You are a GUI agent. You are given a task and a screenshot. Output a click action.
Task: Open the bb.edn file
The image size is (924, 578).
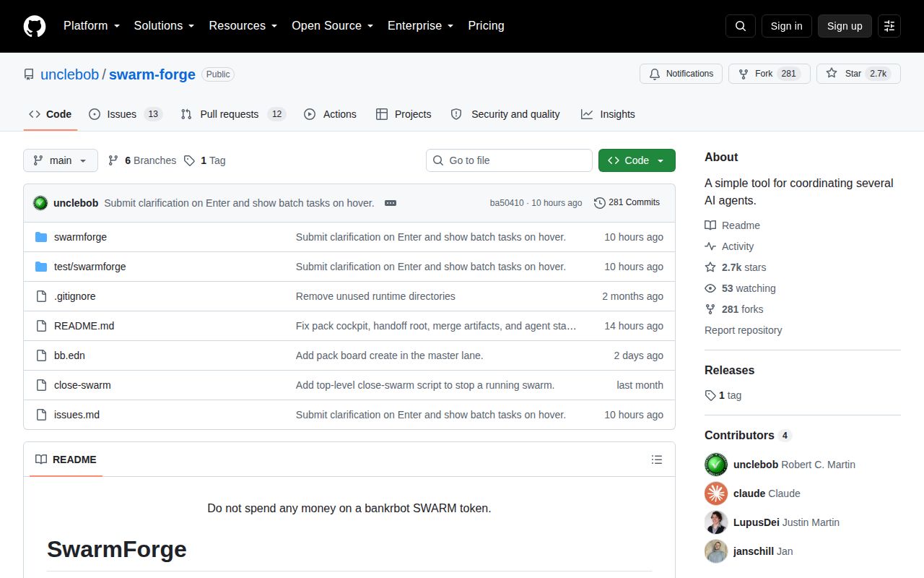[69, 355]
